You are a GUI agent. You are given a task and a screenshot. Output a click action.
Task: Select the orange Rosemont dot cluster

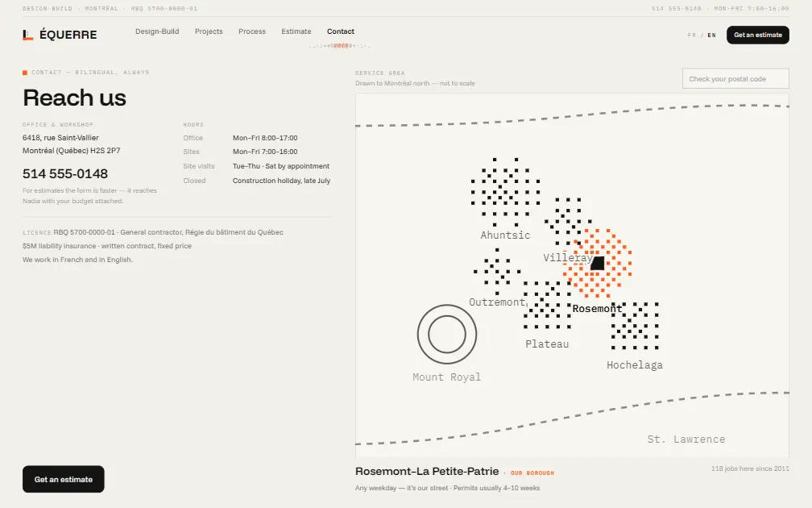[597, 264]
